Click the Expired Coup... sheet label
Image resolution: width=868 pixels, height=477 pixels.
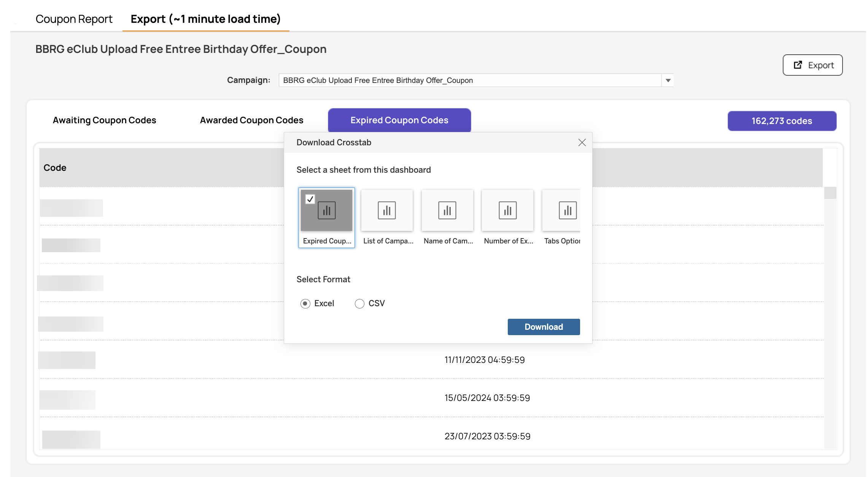point(327,241)
